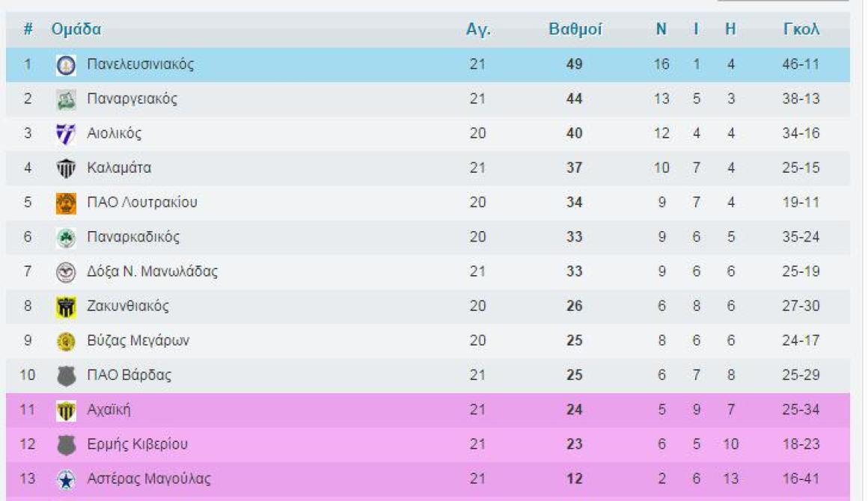This screenshot has height=501, width=868.
Task: Click the Ομάδα column header
Action: 76,29
